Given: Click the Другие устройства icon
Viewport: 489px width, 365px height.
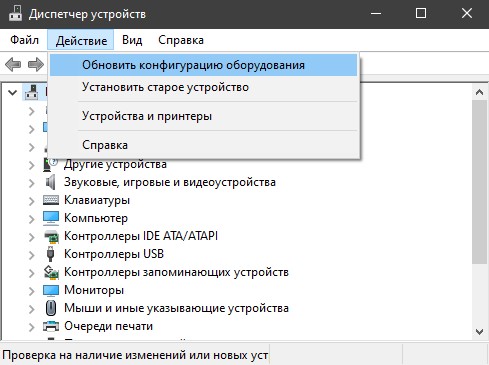Looking at the screenshot, I should (51, 164).
